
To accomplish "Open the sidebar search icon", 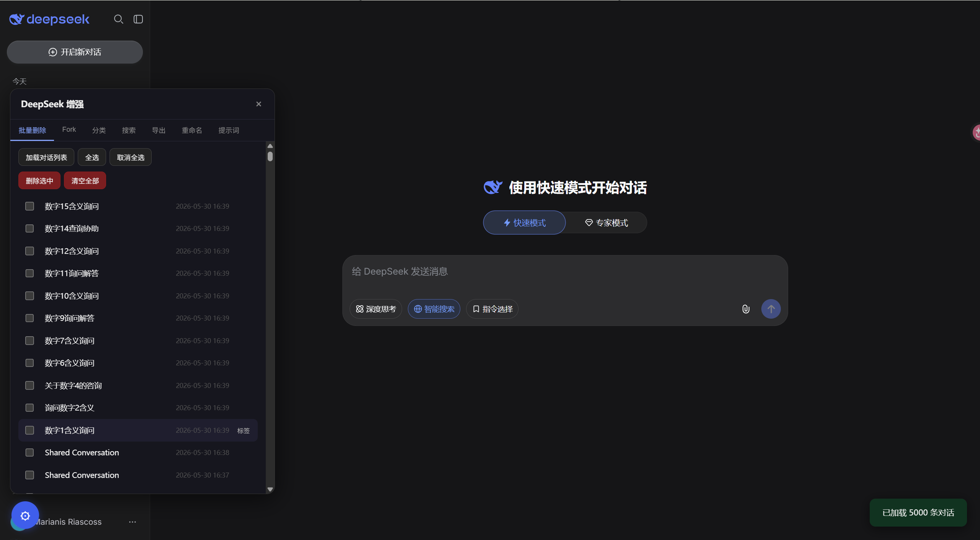I will point(118,19).
